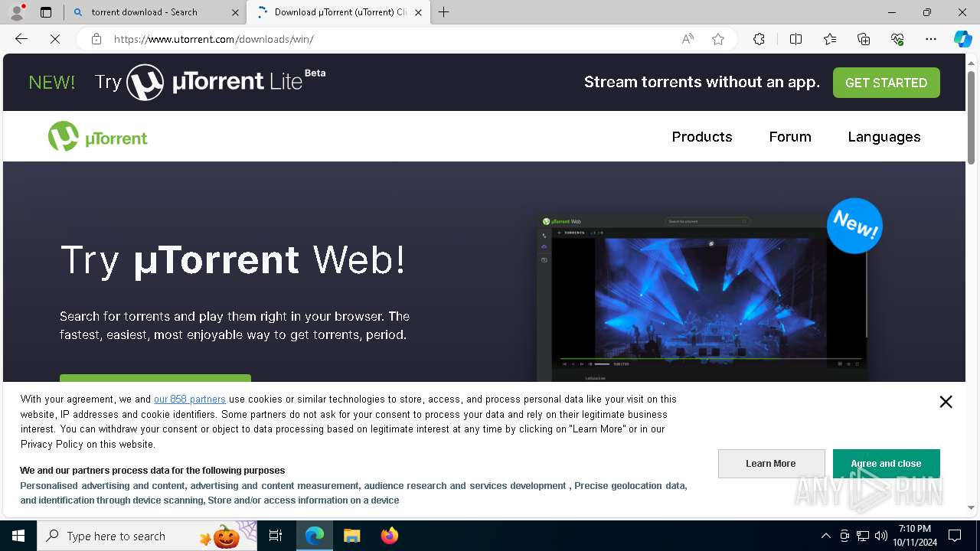Image resolution: width=980 pixels, height=551 pixels.
Task: Open the volume speaker tray icon
Action: click(x=881, y=536)
